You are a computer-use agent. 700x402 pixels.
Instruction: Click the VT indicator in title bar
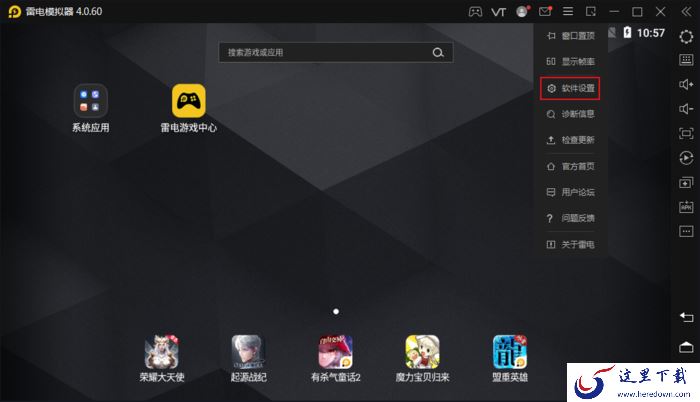point(498,12)
